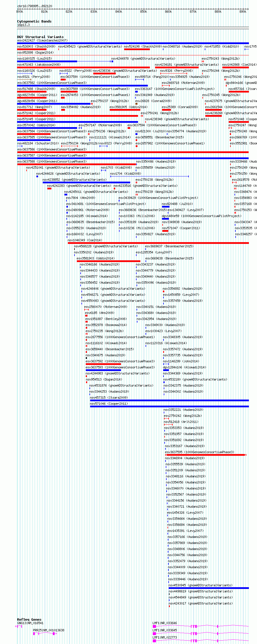The width and height of the screenshot is (257, 644).
Task: Select the 16p13.3 cytogenetic band
Action: click(x=23, y=25)
